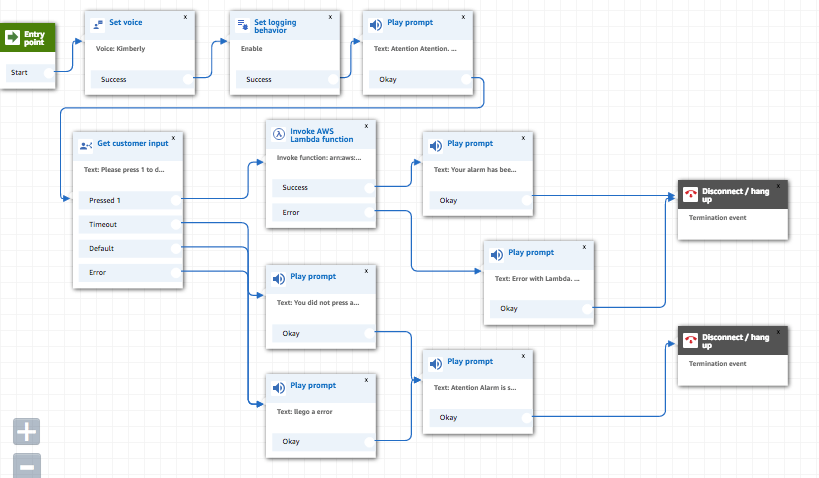Delete the Invoke AWS Lambda function block
Screen dimensions: 819x478
(367, 126)
